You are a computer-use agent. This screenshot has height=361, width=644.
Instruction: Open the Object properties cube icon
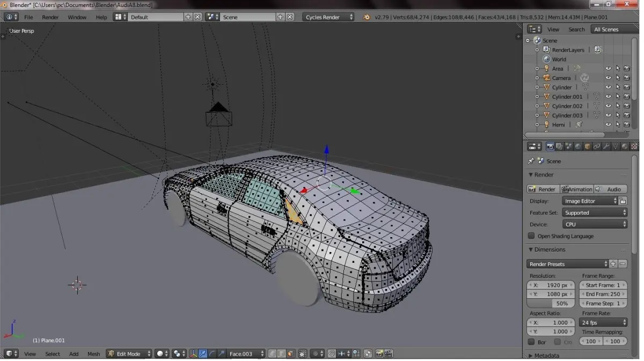coord(588,146)
